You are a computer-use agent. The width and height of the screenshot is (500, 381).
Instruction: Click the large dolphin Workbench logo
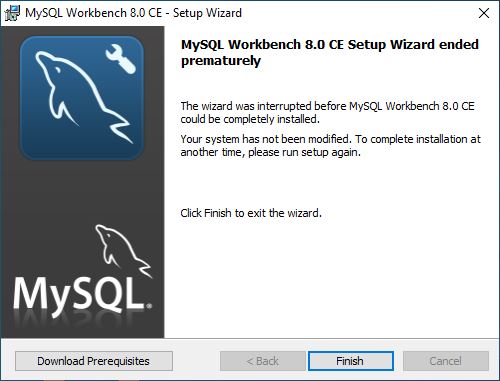click(x=82, y=98)
